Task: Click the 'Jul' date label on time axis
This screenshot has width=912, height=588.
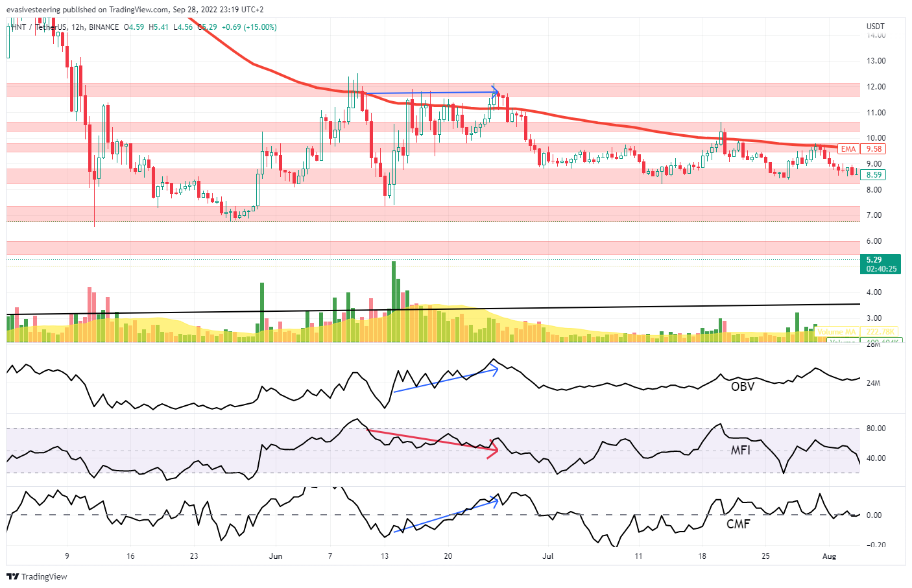Action: click(548, 556)
